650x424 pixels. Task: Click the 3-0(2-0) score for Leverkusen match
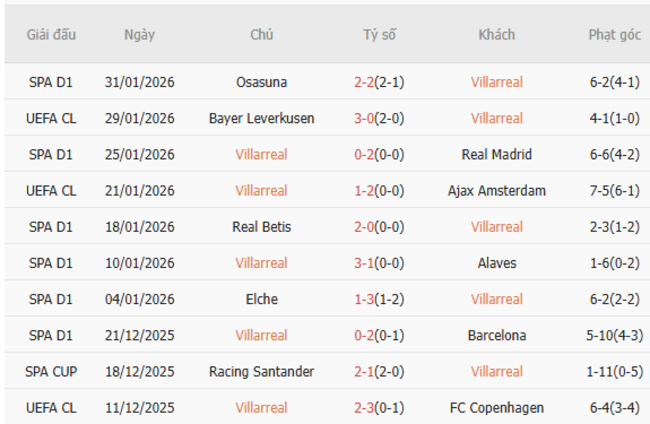coord(379,118)
